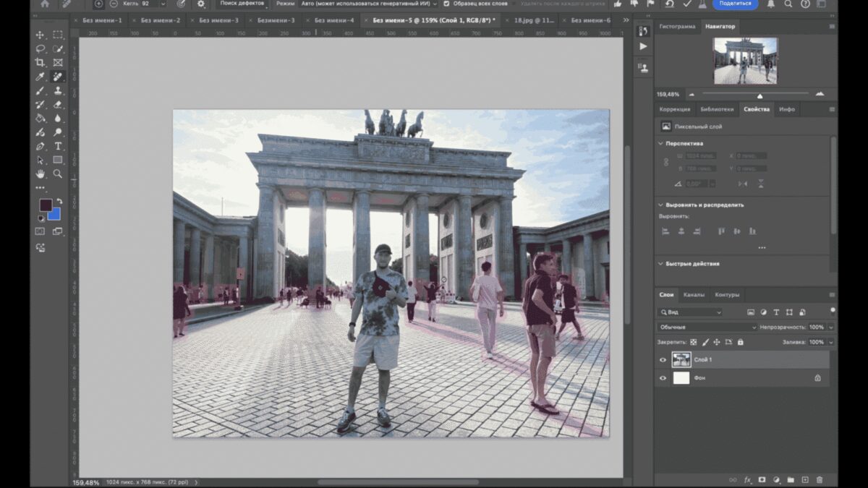
Task: Click the foreground color swatch
Action: (x=46, y=205)
